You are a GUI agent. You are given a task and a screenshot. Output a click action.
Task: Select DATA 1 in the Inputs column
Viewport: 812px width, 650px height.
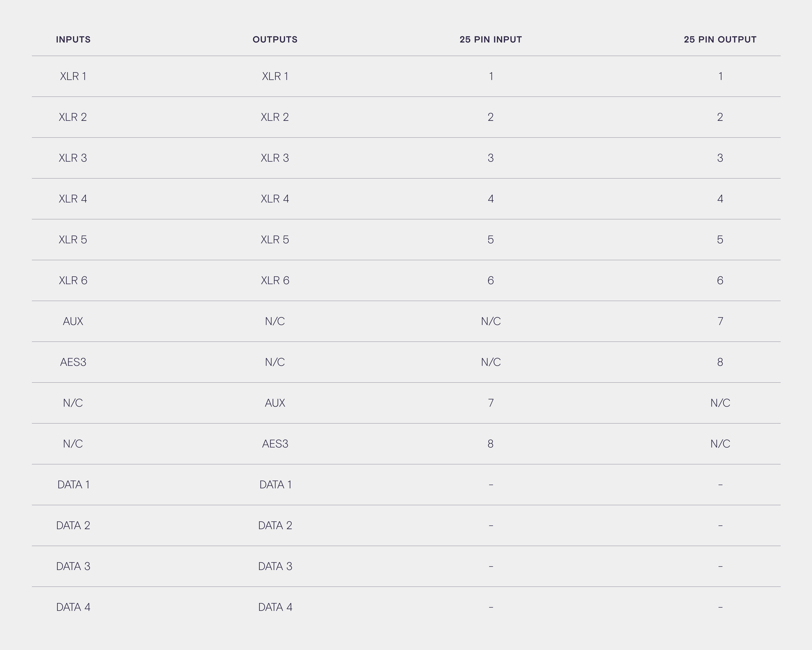[x=73, y=485]
